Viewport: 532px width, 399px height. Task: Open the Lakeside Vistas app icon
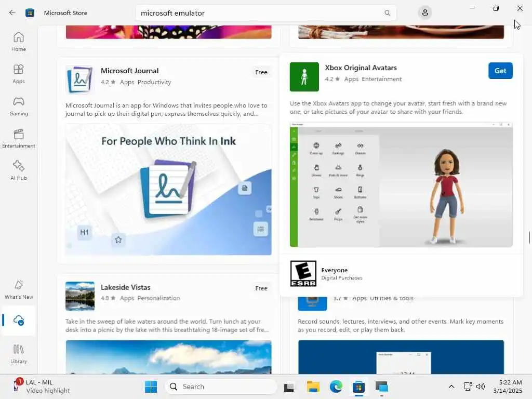coord(79,296)
